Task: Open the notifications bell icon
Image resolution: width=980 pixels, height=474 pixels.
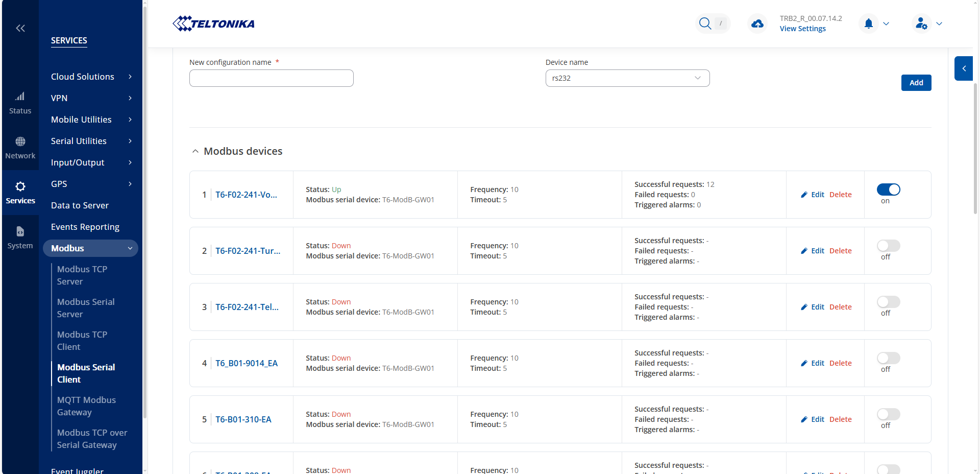Action: (x=868, y=23)
